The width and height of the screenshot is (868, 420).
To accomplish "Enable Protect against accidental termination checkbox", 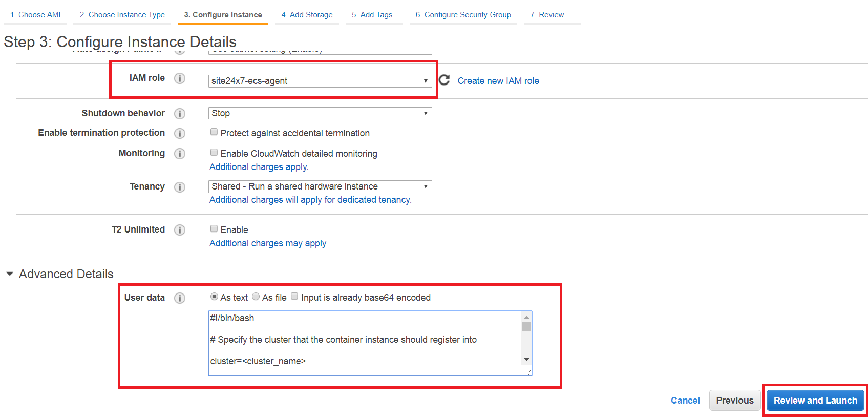I will [x=214, y=132].
